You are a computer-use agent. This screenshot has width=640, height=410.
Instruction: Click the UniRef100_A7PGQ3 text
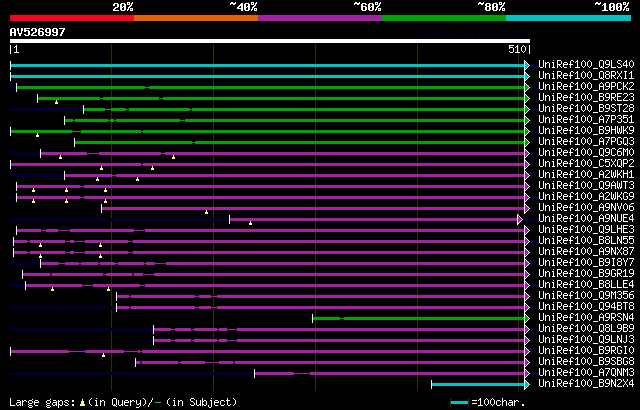pyautogui.click(x=586, y=142)
